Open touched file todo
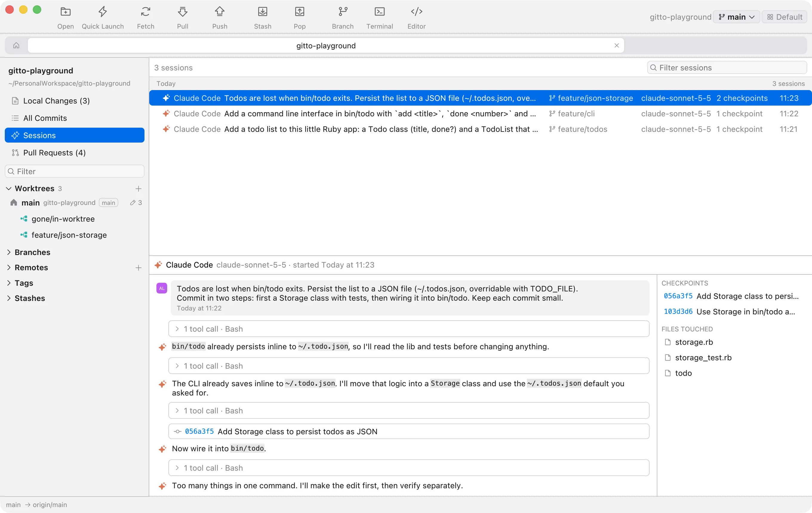 coord(678,373)
